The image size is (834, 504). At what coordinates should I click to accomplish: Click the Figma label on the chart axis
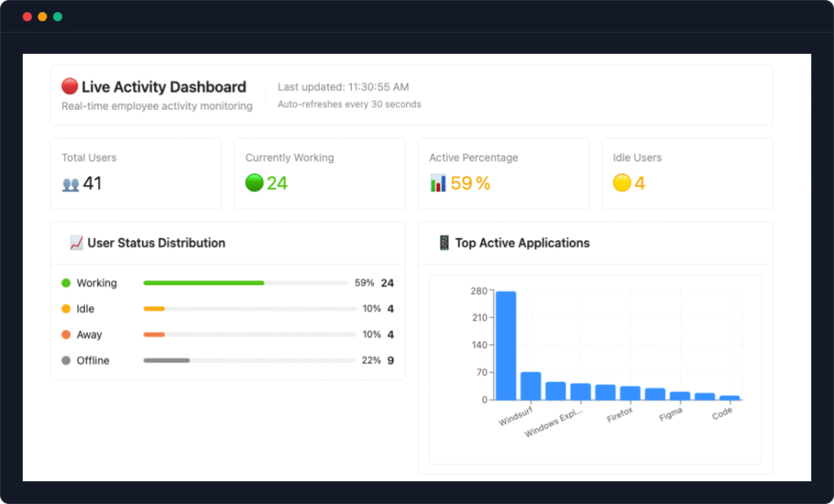(670, 415)
